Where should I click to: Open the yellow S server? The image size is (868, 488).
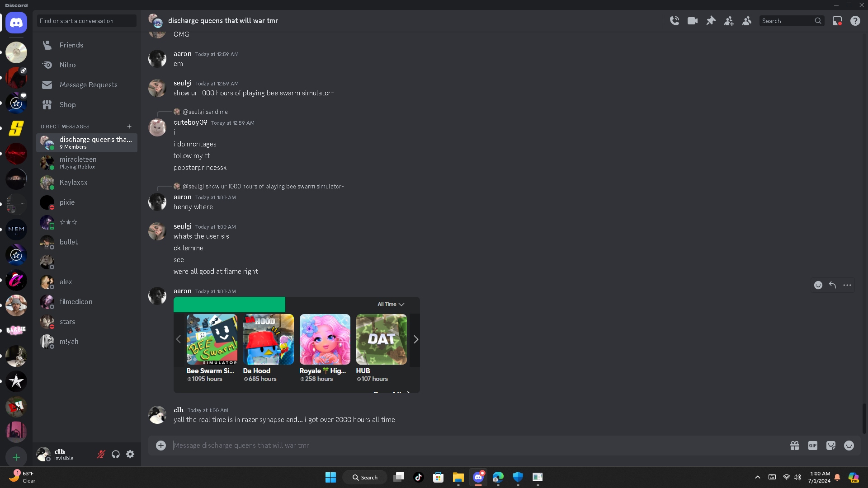point(16,128)
